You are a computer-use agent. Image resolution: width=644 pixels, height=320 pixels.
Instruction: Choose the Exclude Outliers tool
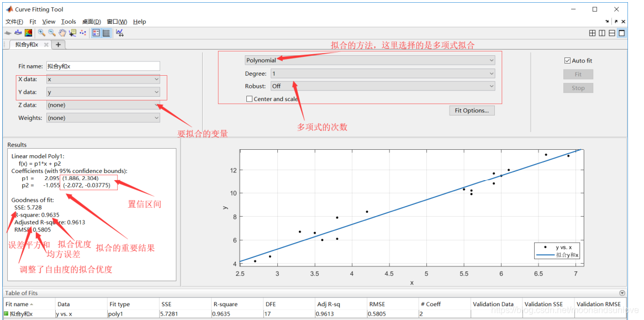pos(82,33)
